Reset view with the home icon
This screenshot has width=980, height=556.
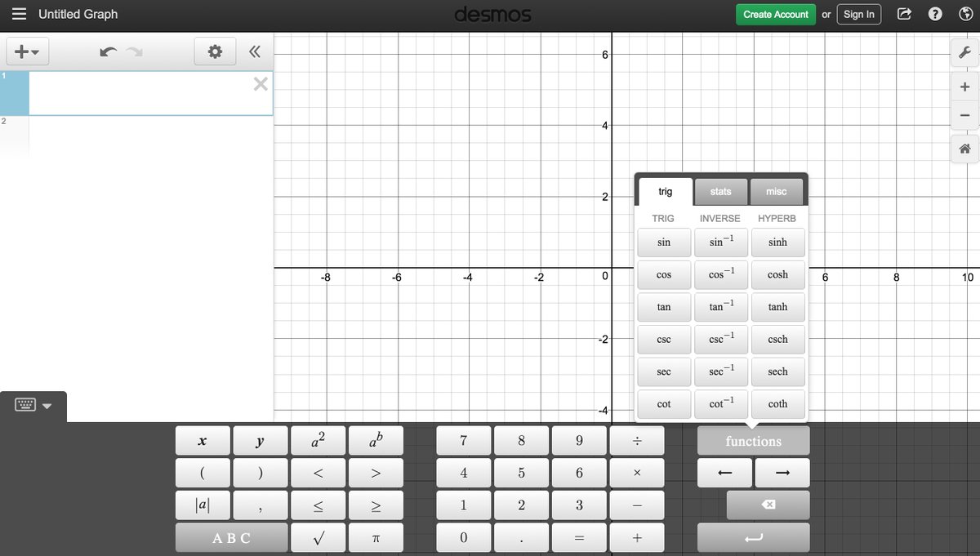964,149
